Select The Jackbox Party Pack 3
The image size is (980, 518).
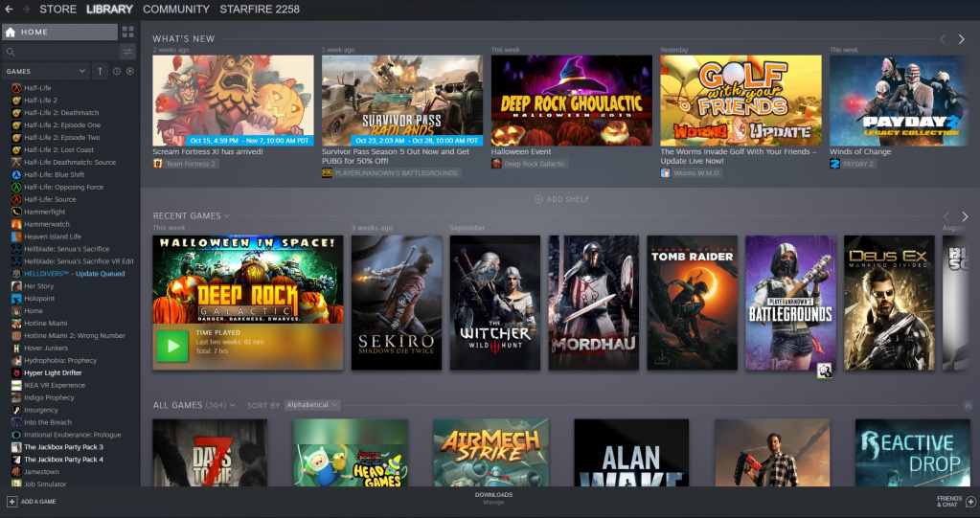pos(63,447)
